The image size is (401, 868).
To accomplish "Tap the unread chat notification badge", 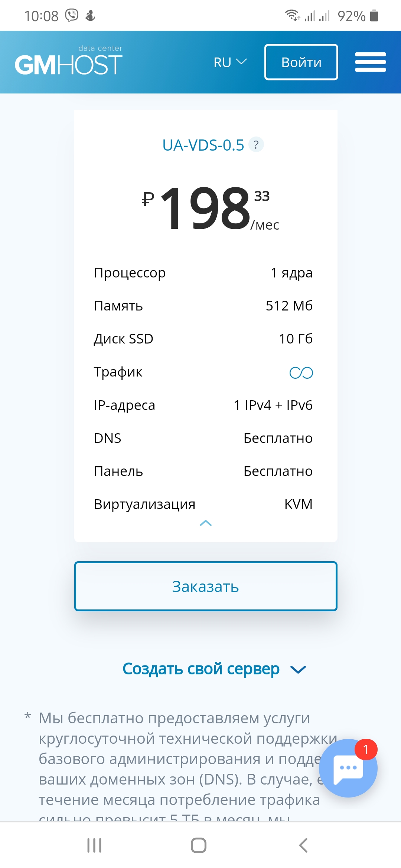I will 366,750.
